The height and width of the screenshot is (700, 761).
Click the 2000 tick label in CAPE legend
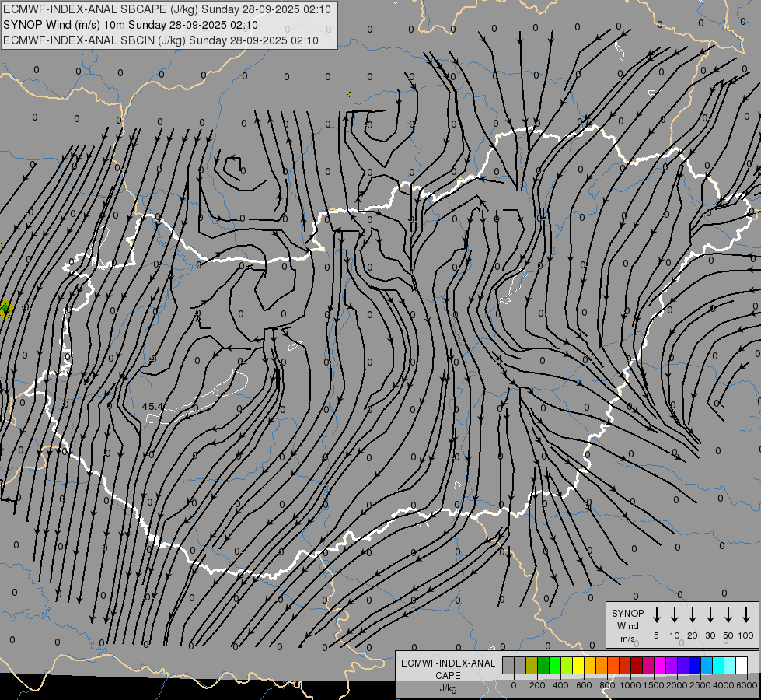pyautogui.click(x=677, y=685)
